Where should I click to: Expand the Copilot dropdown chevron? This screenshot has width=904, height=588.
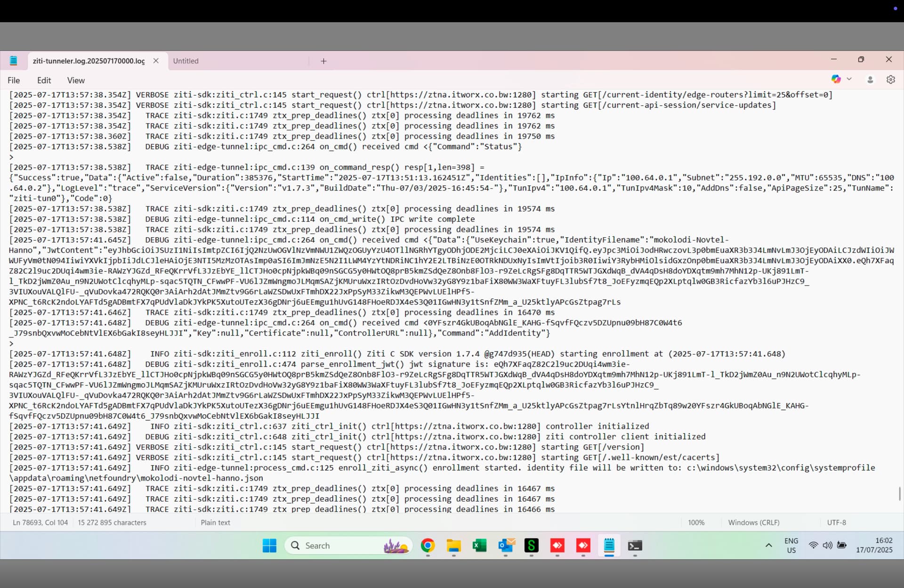coord(849,79)
